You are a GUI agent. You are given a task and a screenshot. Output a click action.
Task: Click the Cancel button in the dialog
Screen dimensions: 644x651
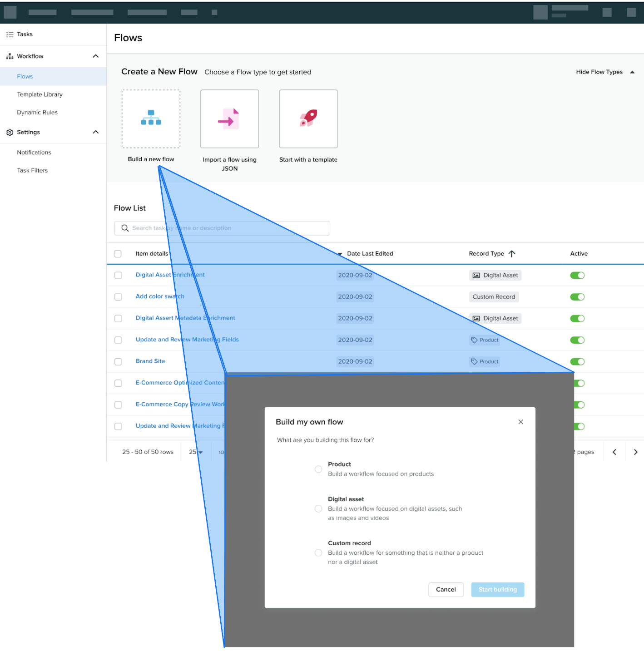tap(446, 589)
